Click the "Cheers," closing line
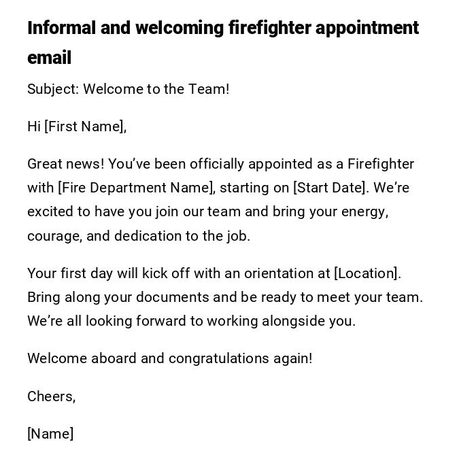This screenshot has height=476, width=476. tap(51, 396)
